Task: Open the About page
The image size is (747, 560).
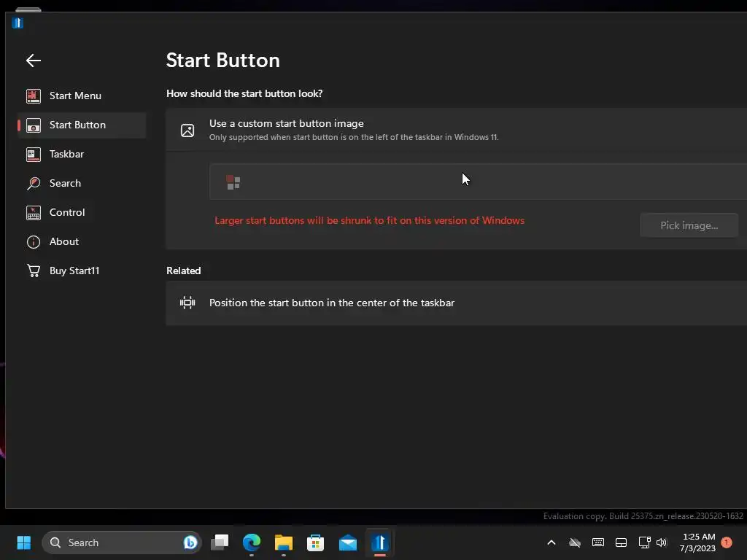Action: pos(82,241)
